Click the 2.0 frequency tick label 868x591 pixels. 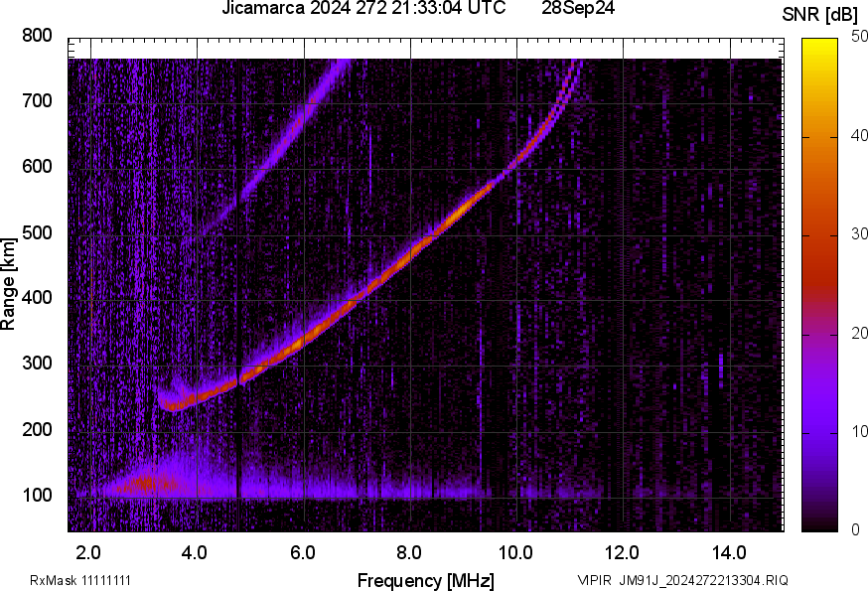click(x=91, y=551)
